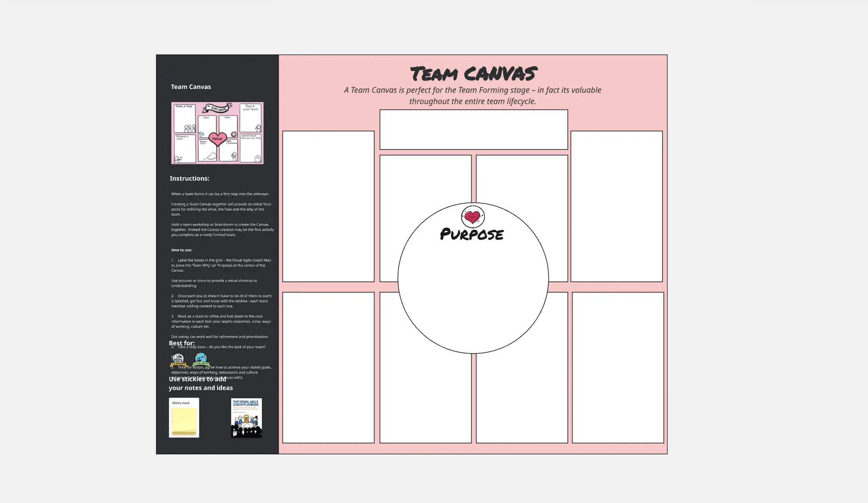The width and height of the screenshot is (868, 503).
Task: Click the 'Instructions:' heading
Action: [x=190, y=178]
